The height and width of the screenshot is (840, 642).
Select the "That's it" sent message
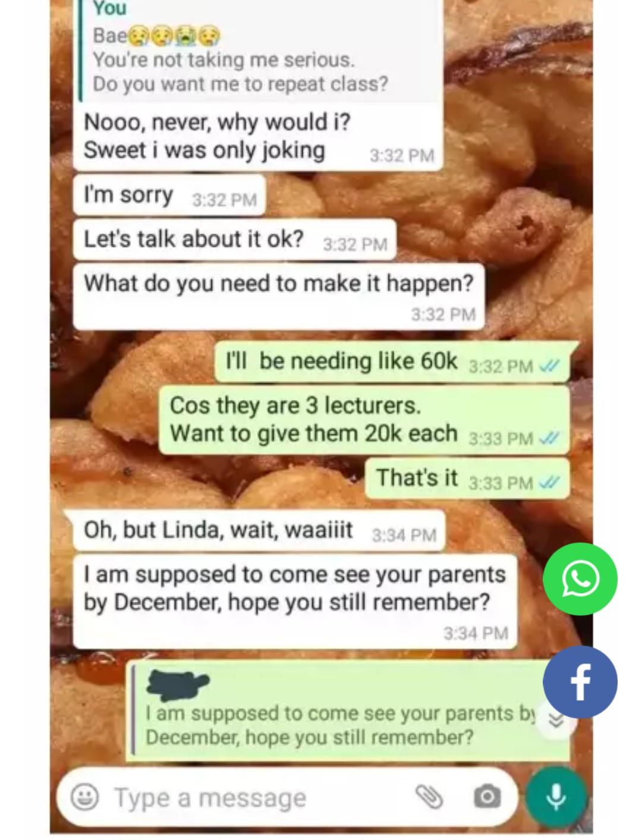point(467,478)
